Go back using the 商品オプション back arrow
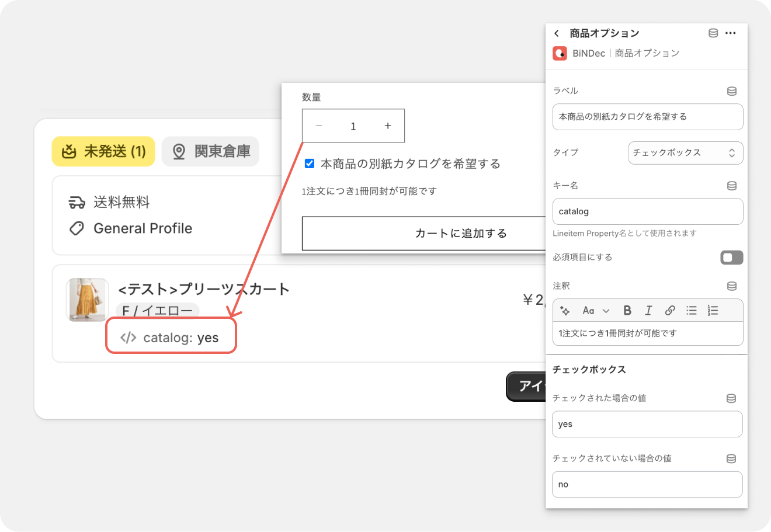This screenshot has width=771, height=532. click(x=557, y=33)
